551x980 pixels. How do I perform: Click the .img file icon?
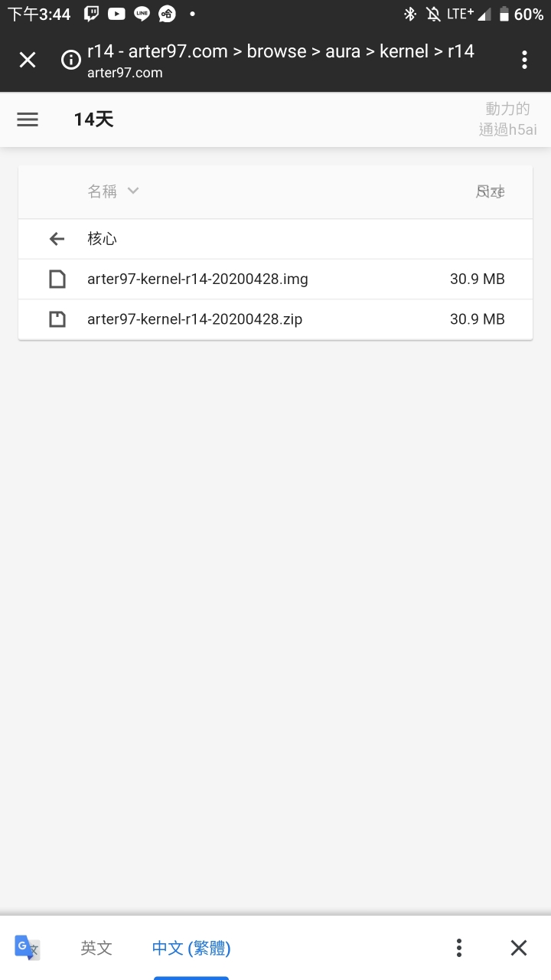(57, 279)
